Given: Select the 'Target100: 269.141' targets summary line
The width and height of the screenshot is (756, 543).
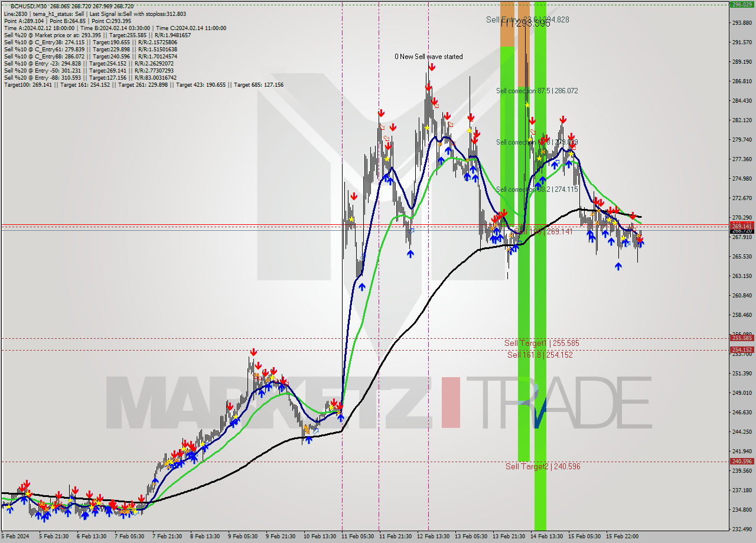Looking at the screenshot, I should (x=144, y=84).
